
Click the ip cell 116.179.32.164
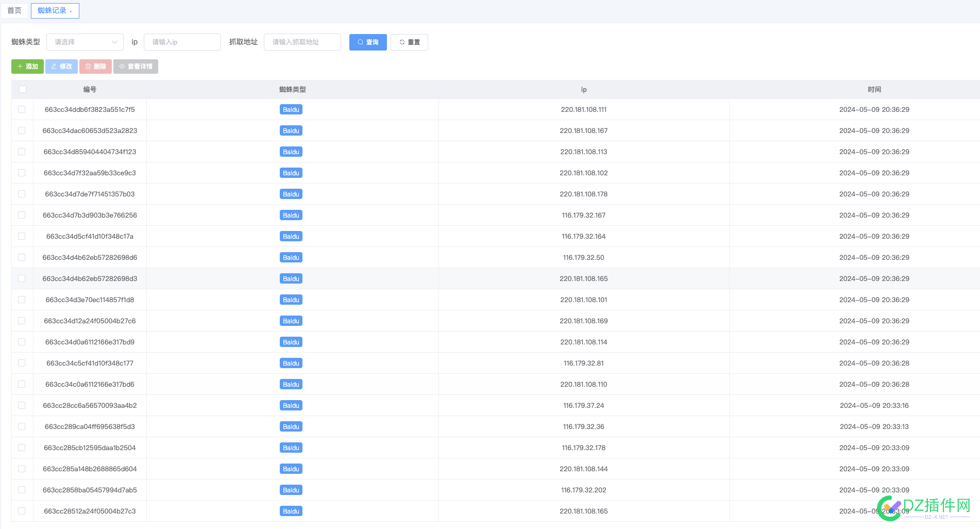pyautogui.click(x=584, y=236)
